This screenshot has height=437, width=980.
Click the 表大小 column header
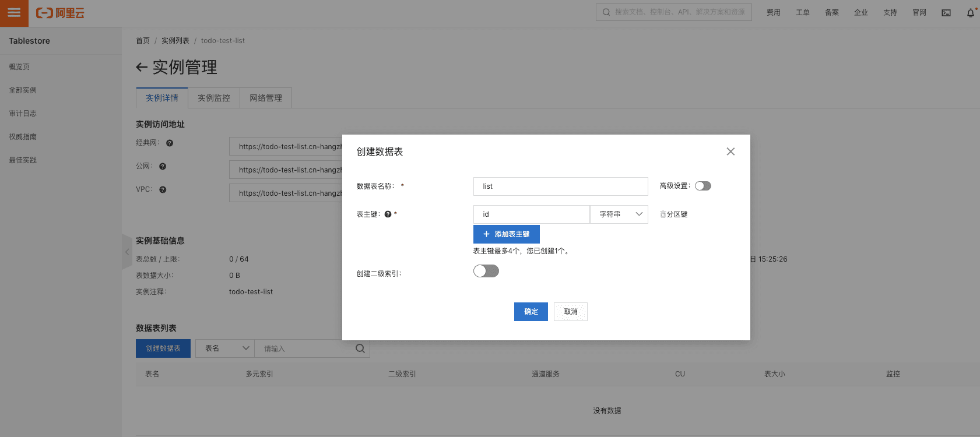tap(775, 374)
